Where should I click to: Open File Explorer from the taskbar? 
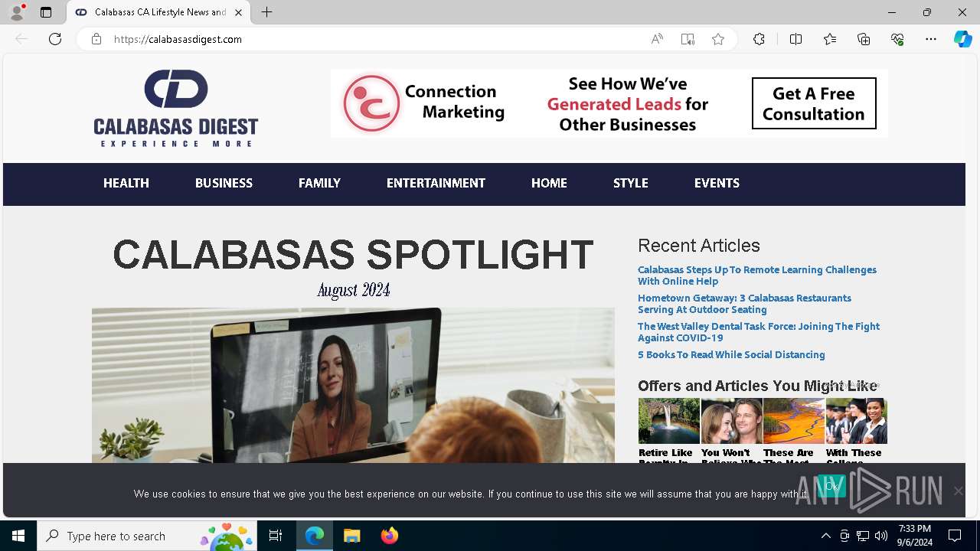click(351, 536)
